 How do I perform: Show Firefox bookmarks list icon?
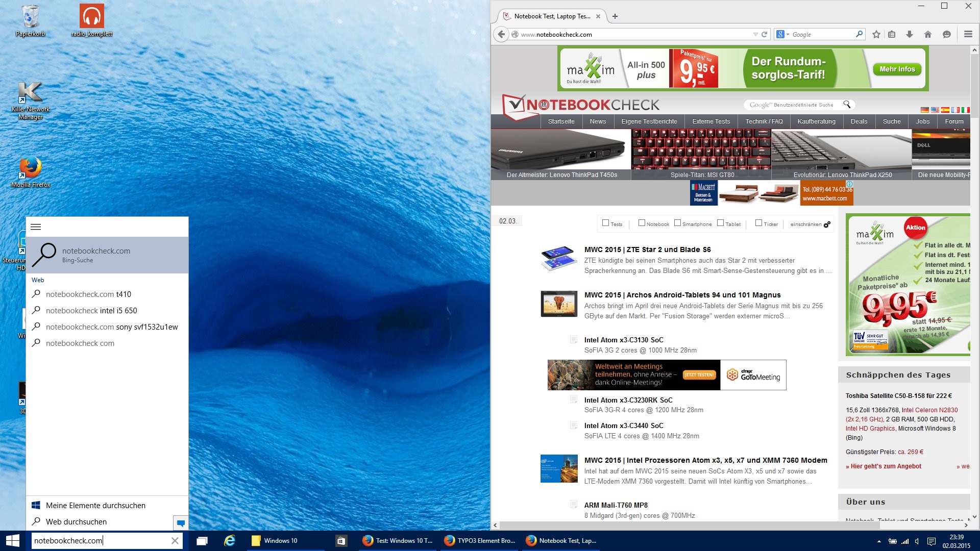[892, 35]
